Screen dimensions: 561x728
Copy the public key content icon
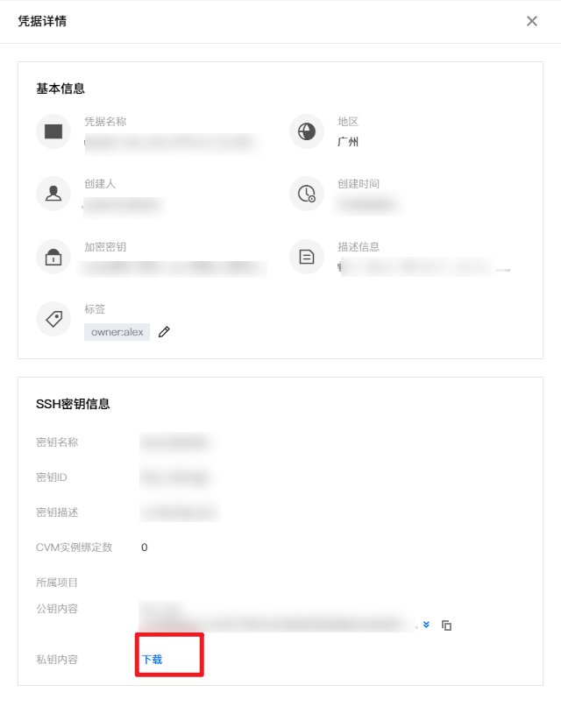click(x=446, y=626)
